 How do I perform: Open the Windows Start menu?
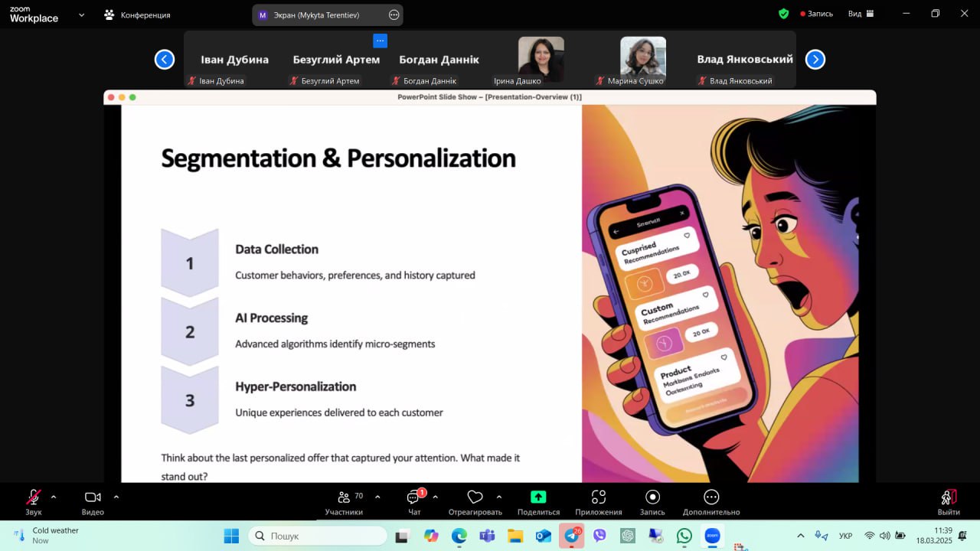231,536
